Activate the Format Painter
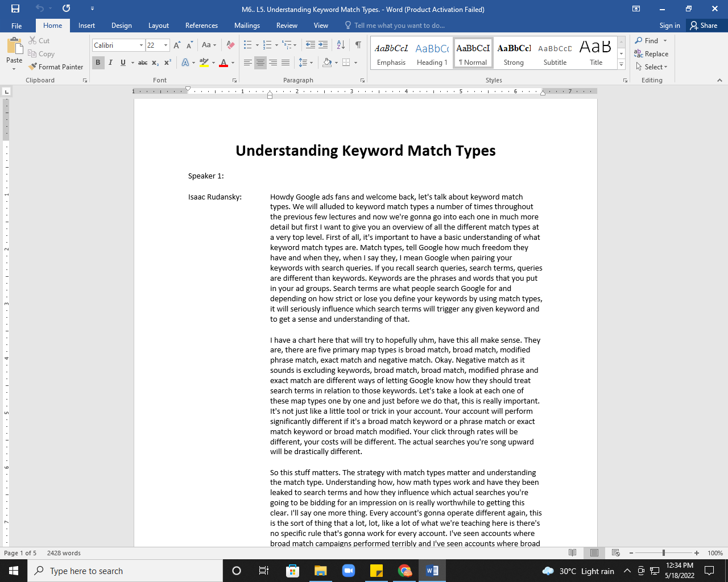Image resolution: width=728 pixels, height=582 pixels. point(56,67)
